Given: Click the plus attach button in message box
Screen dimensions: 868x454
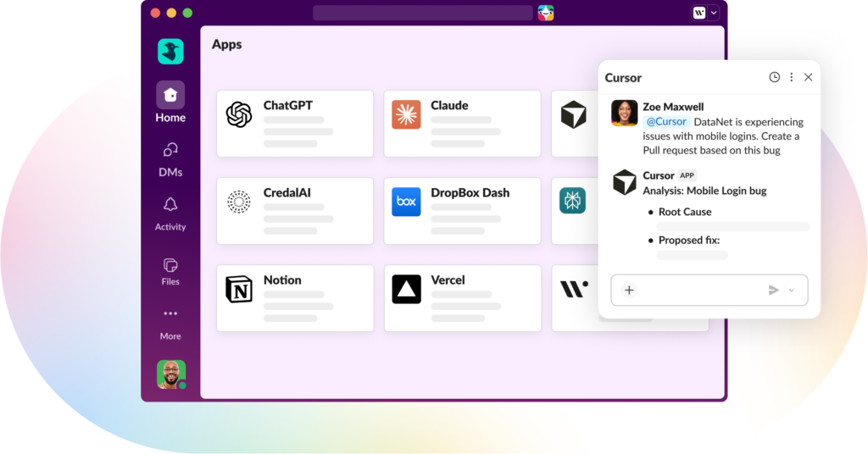Looking at the screenshot, I should coord(630,291).
